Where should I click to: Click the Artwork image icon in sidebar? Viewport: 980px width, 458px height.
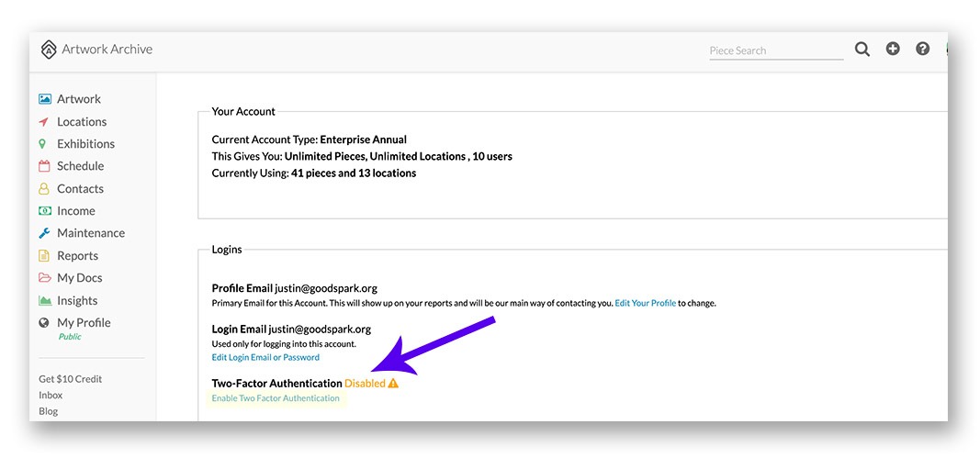[44, 99]
